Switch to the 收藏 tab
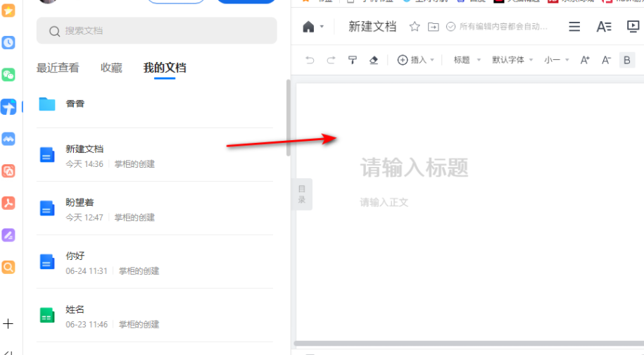Image resolution: width=644 pixels, height=355 pixels. coord(111,68)
